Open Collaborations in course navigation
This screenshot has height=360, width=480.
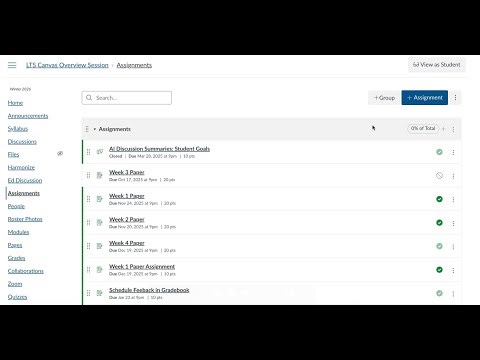click(26, 271)
